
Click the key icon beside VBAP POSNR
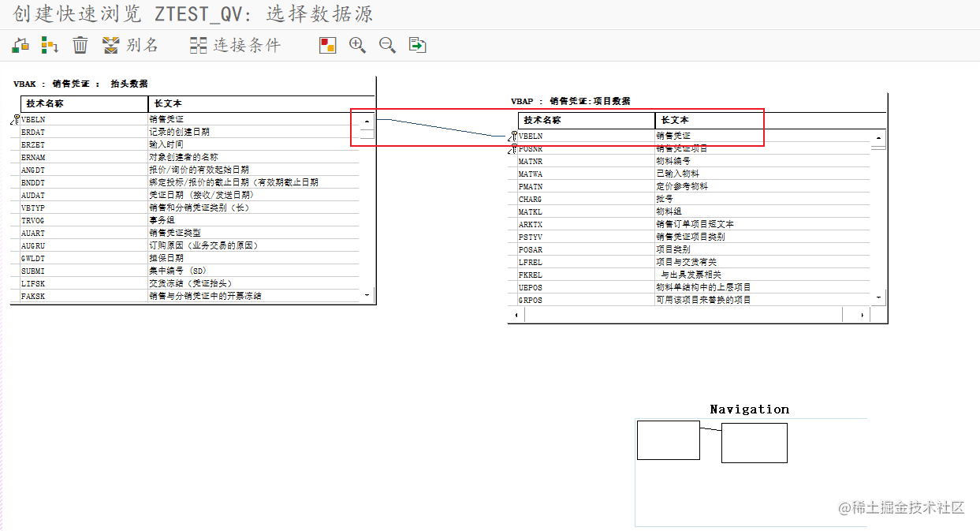[x=513, y=148]
